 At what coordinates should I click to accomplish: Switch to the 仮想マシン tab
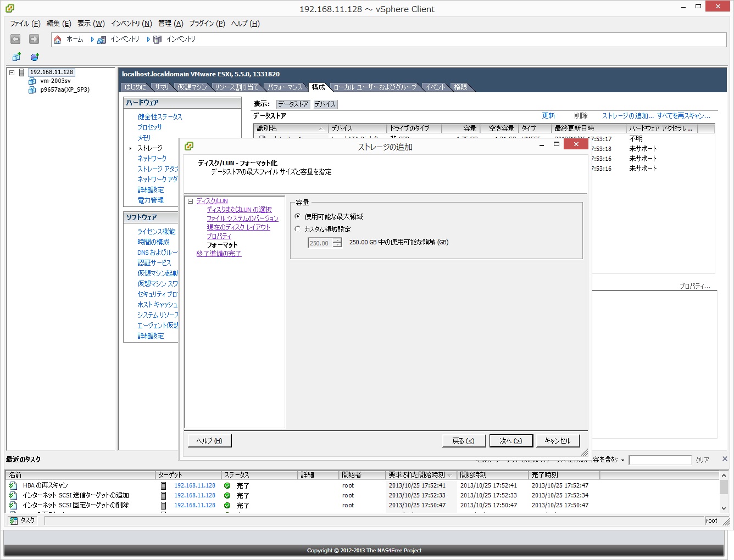click(192, 87)
